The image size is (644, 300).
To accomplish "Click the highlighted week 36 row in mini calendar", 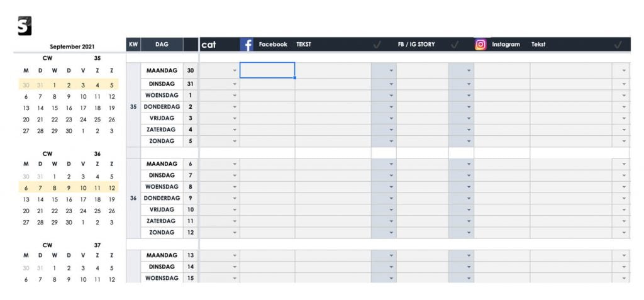I will [69, 188].
